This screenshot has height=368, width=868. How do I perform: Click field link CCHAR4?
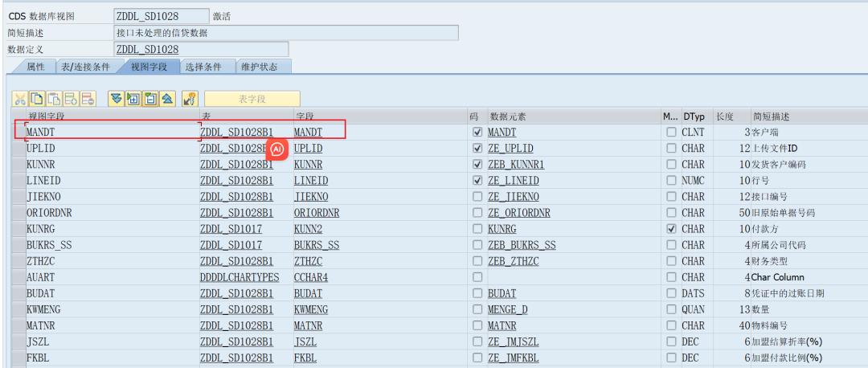pos(310,277)
